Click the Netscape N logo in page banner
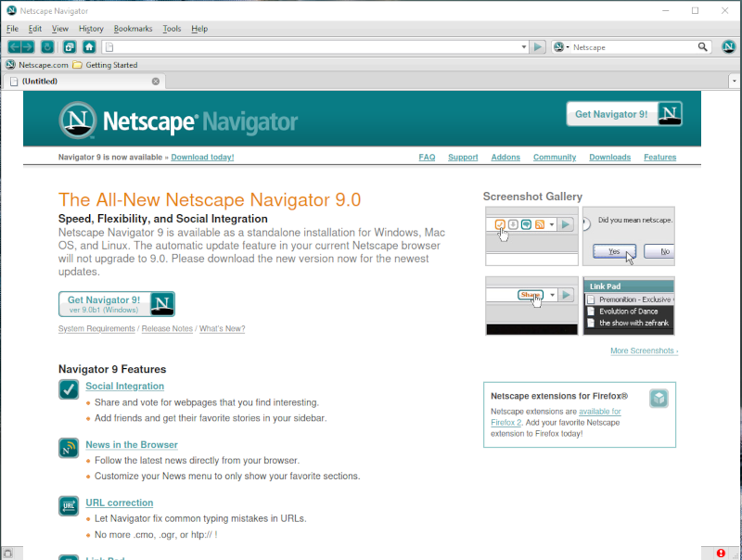The width and height of the screenshot is (742, 560). tap(78, 121)
